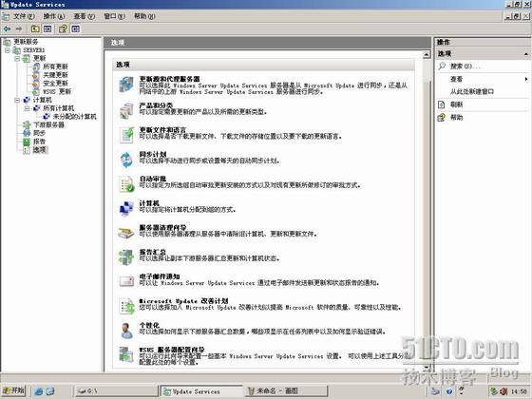The image size is (532, 399).
Task: Click the options pane scroll up arrow
Action: tap(427, 55)
